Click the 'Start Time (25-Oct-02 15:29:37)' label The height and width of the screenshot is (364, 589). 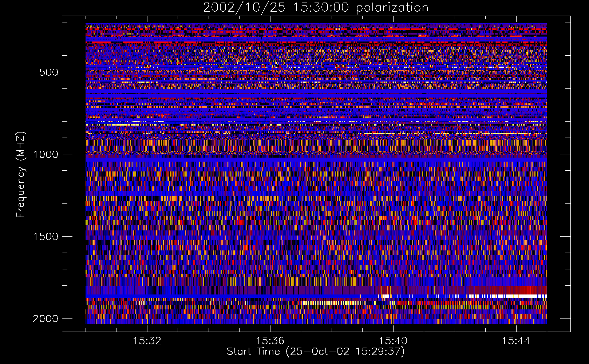316,352
